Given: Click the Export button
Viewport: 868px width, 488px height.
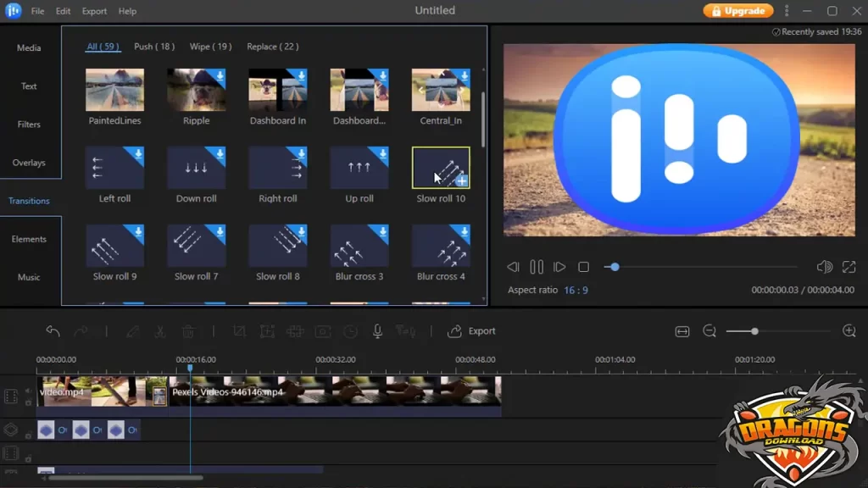Looking at the screenshot, I should [x=471, y=330].
